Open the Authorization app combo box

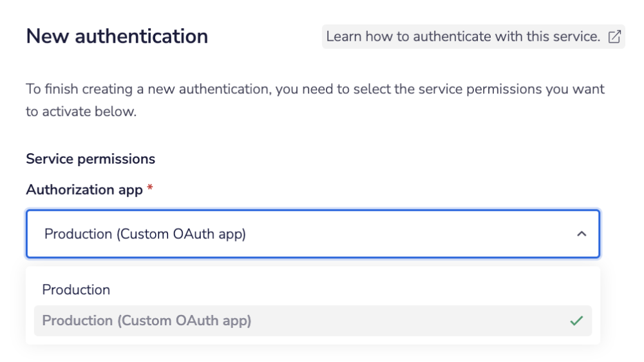point(313,234)
